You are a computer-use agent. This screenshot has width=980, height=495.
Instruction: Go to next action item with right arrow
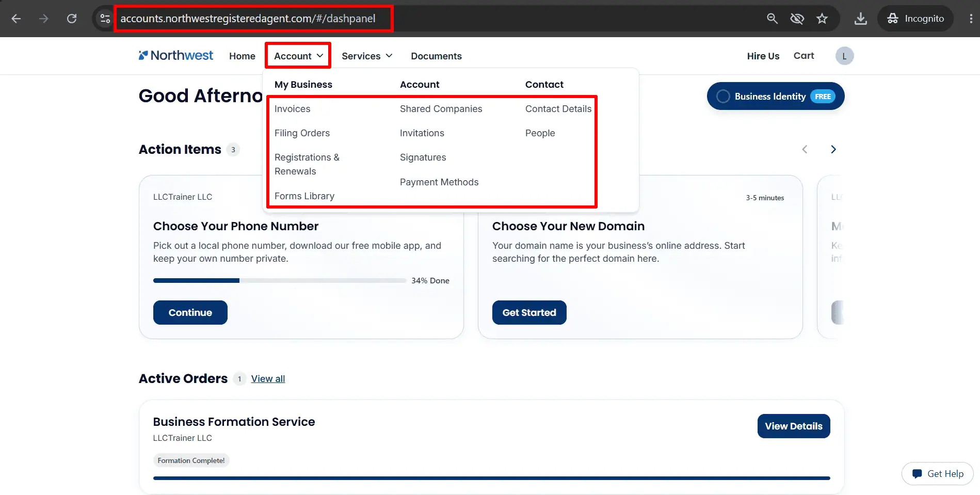[833, 149]
